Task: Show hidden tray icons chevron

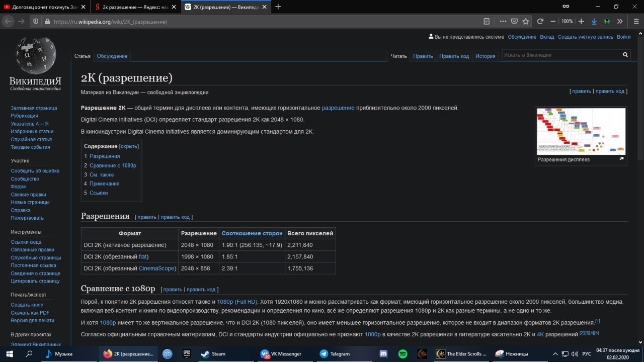Action: [555, 354]
